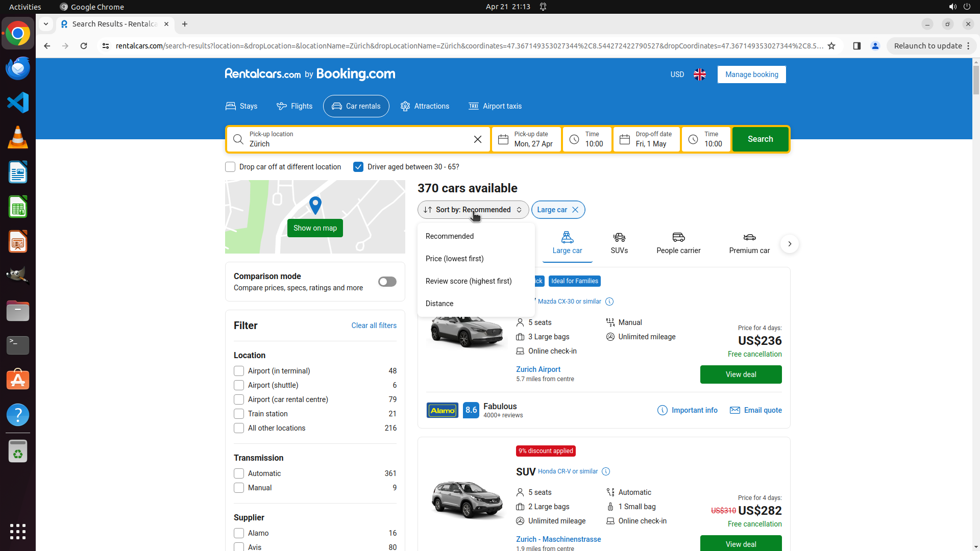The image size is (980, 551).
Task: Choose Price (lowest first) sort option
Action: point(454,259)
